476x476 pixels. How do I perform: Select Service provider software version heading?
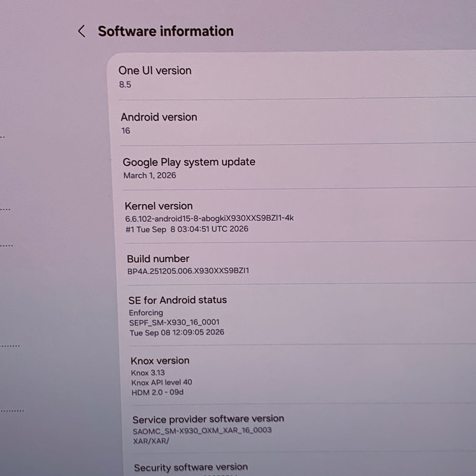[x=209, y=419]
